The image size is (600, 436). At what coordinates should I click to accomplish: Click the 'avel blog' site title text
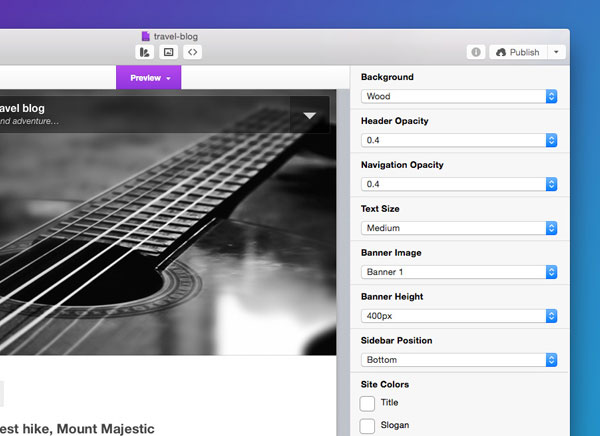(22, 108)
